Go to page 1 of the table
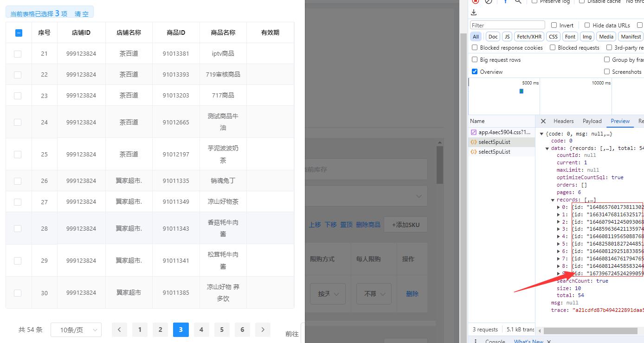This screenshot has height=343, width=644. pyautogui.click(x=140, y=330)
